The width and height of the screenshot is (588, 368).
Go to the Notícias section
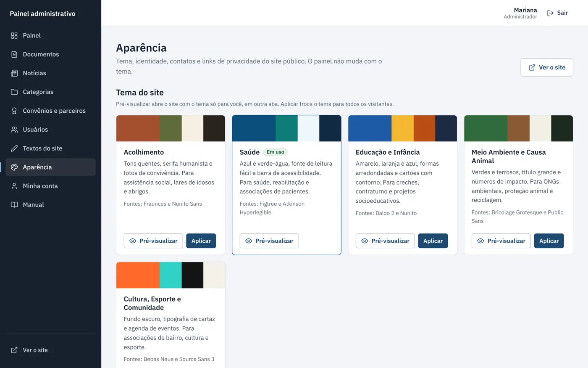[51, 73]
